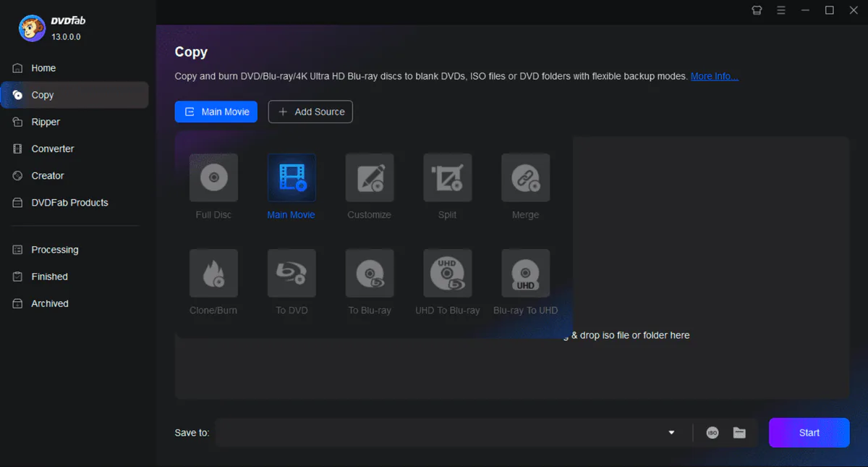The height and width of the screenshot is (467, 868).
Task: Open the hamburger settings menu
Action: tap(780, 10)
